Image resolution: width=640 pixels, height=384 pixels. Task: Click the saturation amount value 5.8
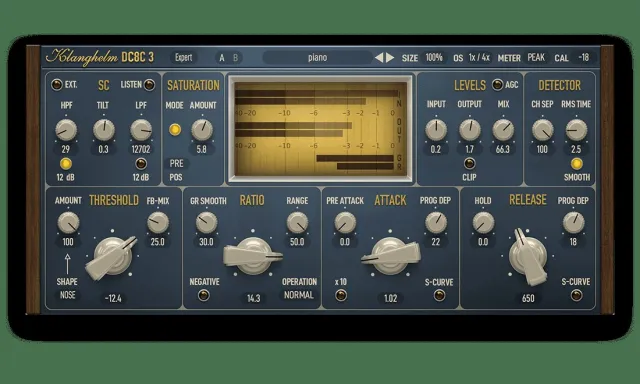click(202, 149)
